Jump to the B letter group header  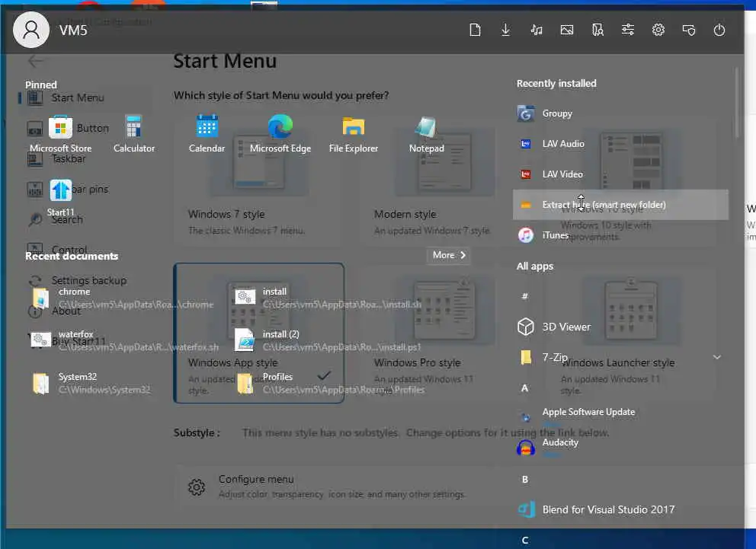pyautogui.click(x=524, y=480)
